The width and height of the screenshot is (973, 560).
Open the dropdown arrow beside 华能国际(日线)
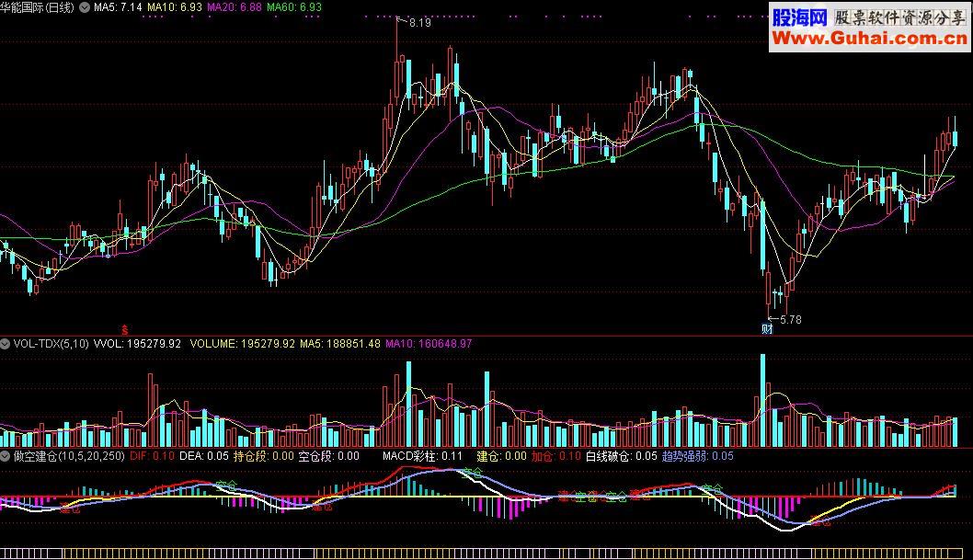pos(85,7)
